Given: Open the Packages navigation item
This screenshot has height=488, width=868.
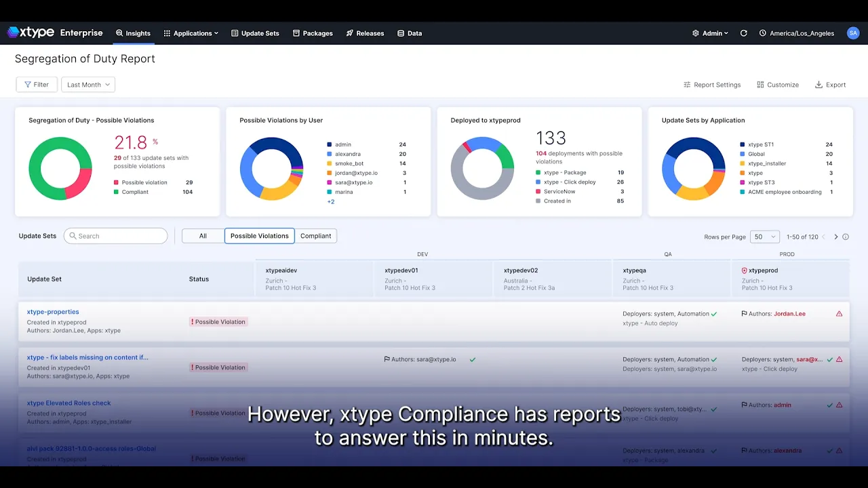Looking at the screenshot, I should point(313,33).
